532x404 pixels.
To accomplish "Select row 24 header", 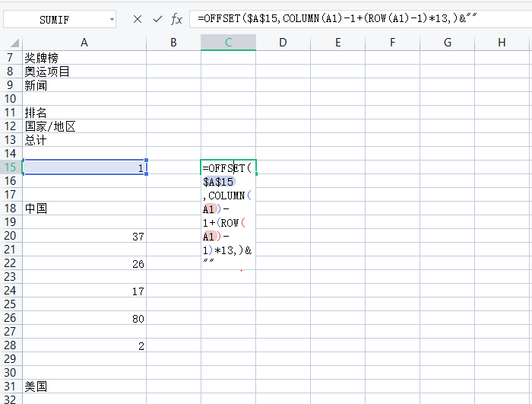I will [10, 291].
